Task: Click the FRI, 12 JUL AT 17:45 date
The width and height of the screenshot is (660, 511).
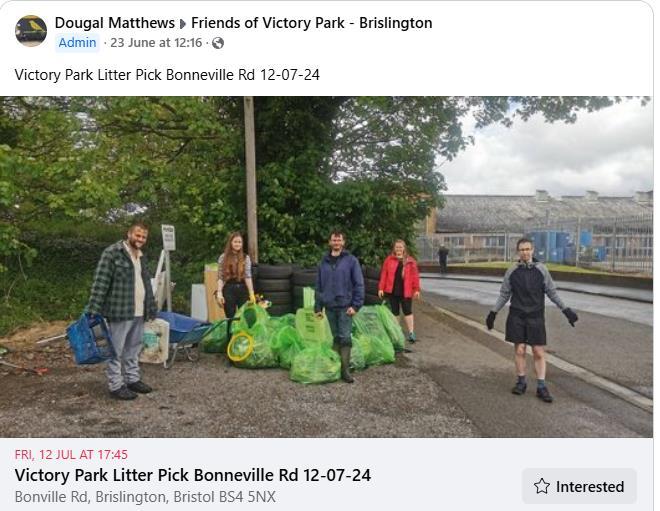Action: coord(71,455)
